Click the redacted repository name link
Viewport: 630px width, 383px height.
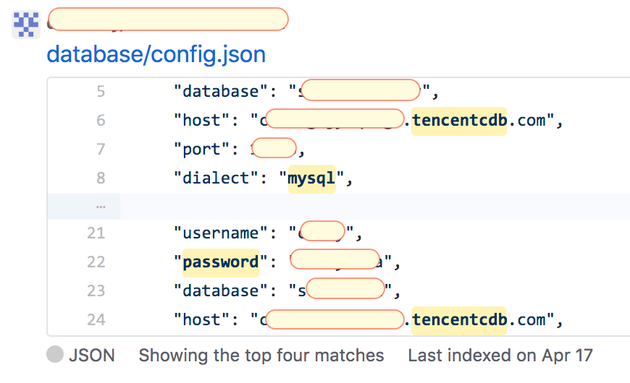[x=168, y=19]
